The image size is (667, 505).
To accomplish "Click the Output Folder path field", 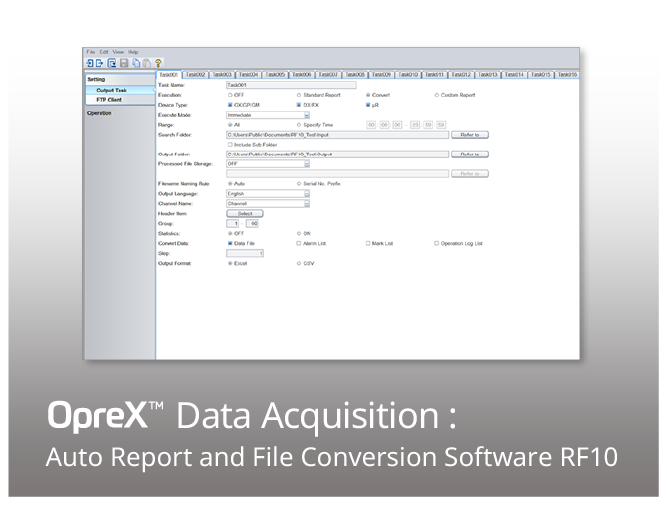I will [337, 154].
